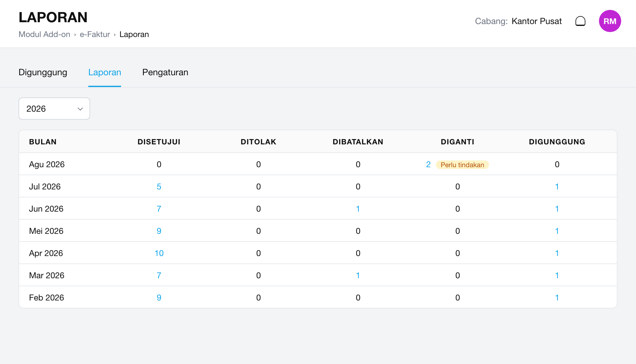This screenshot has width=636, height=364.
Task: Click Jul 2026 Ditolak value 0
Action: point(258,187)
